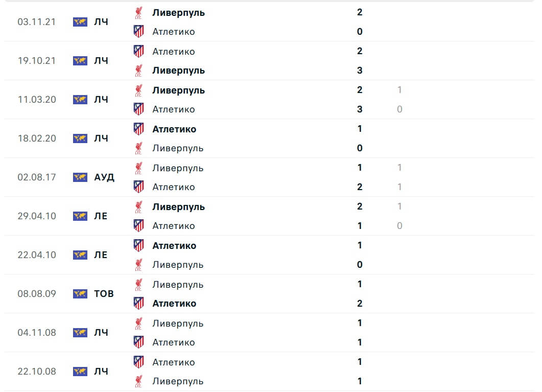Click world flag icon beside 22.04.10
542x392 pixels.
coord(80,255)
